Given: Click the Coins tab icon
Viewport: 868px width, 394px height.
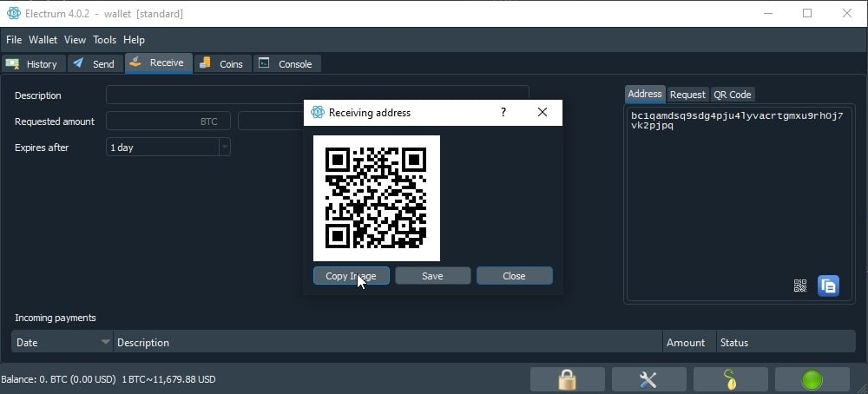Looking at the screenshot, I should click(x=206, y=63).
